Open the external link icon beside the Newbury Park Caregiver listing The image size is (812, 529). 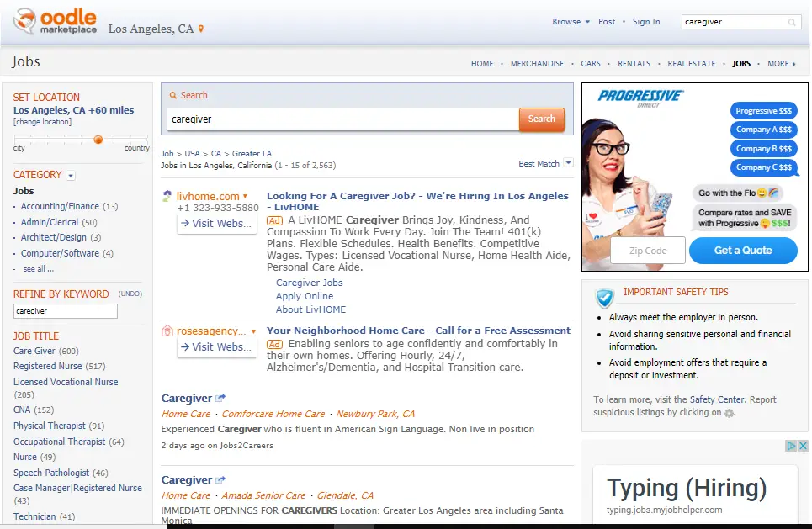click(x=220, y=398)
